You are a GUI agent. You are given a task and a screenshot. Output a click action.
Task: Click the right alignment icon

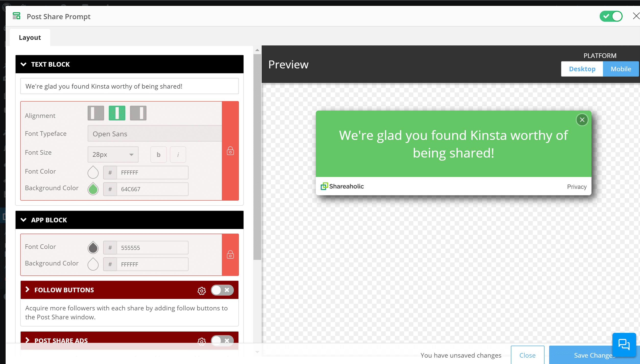point(138,113)
